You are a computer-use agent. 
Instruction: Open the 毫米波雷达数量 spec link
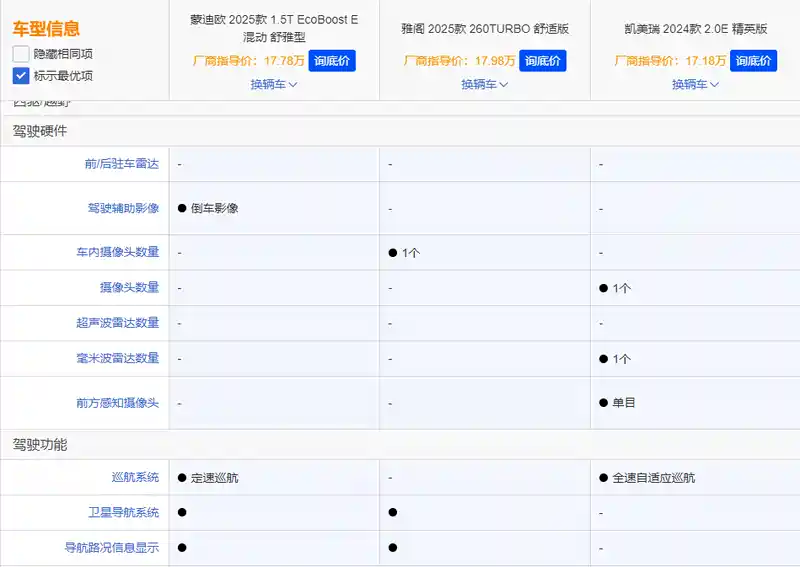[118, 358]
